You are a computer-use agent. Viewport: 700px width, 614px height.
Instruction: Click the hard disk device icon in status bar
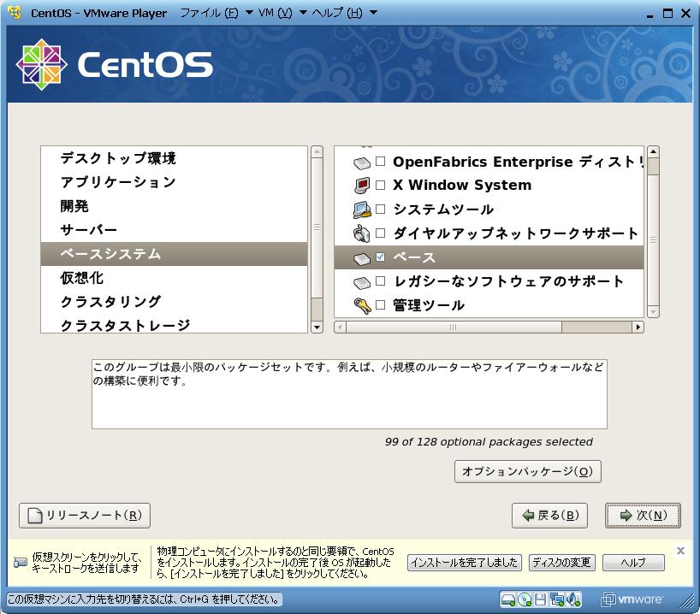coord(508,599)
